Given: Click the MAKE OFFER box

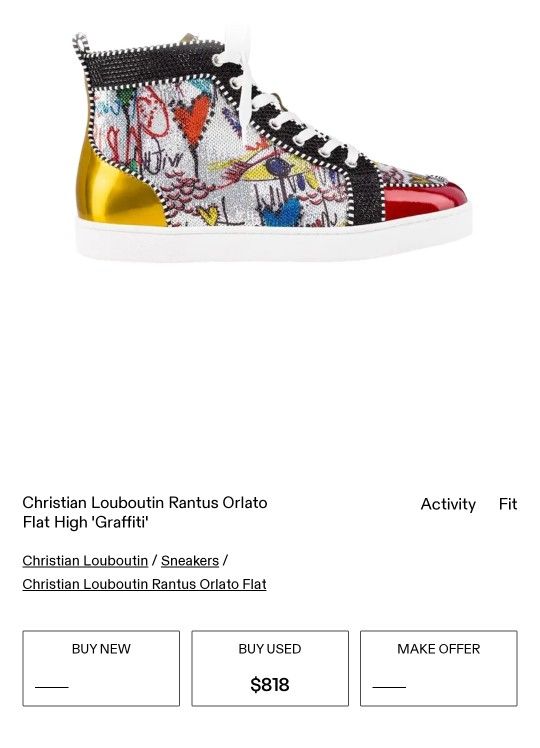Looking at the screenshot, I should [x=438, y=668].
